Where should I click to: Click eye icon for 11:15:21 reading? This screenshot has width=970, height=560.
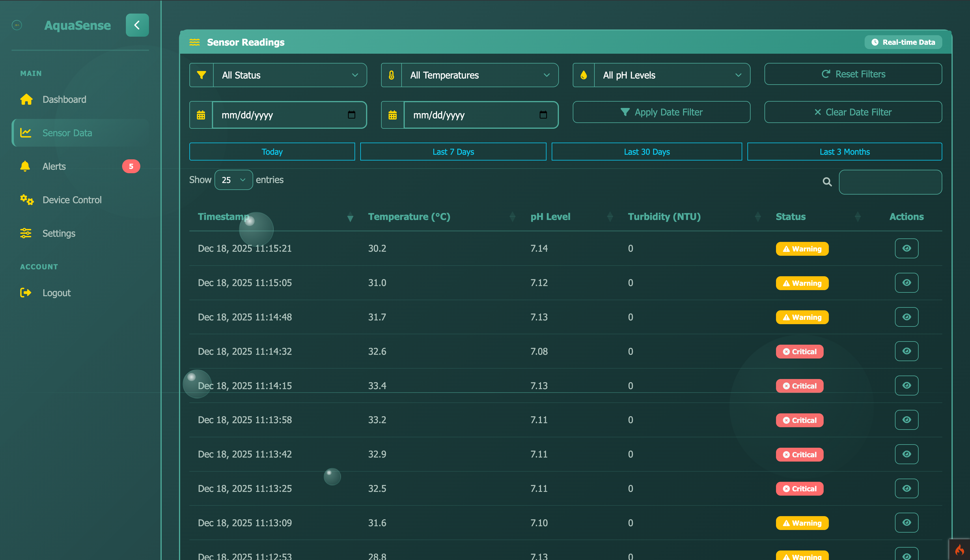click(906, 249)
